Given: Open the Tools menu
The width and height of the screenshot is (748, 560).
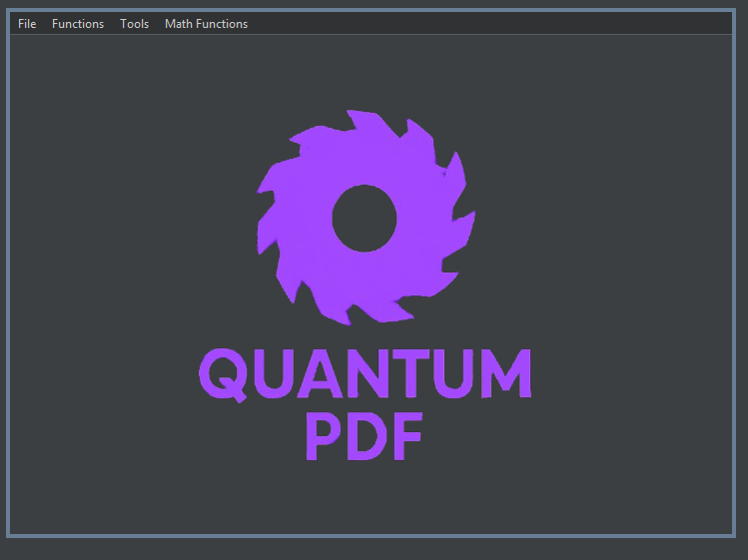Looking at the screenshot, I should click(134, 24).
